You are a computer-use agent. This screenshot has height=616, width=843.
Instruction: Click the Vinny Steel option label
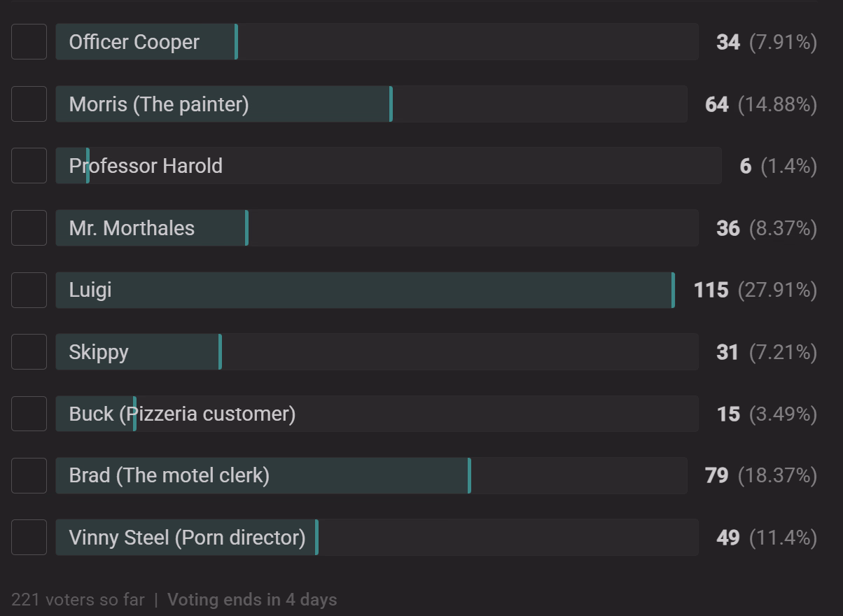point(187,538)
